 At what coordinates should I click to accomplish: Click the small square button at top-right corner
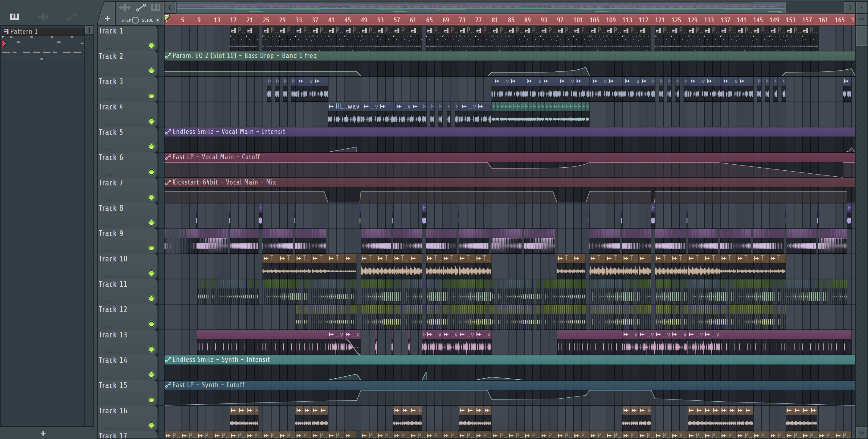[x=862, y=7]
